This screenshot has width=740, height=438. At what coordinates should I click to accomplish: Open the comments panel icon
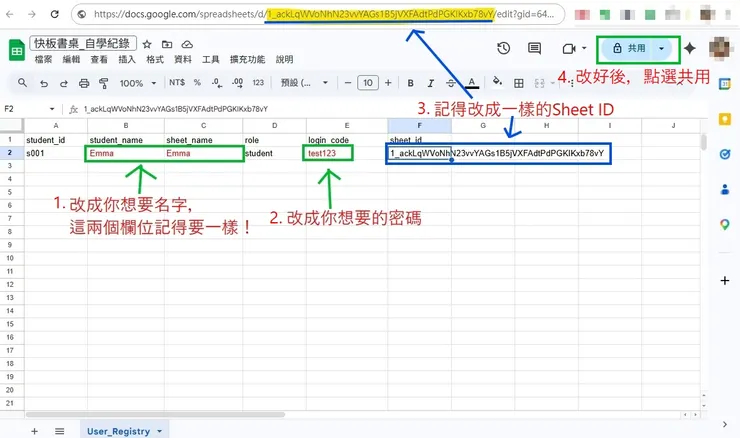534,48
